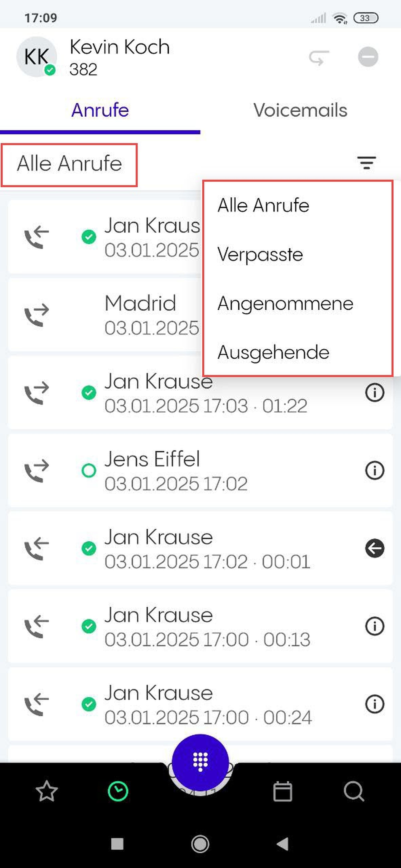Select the Anrufe tab
Viewport: 401px width, 868px height.
click(x=100, y=110)
